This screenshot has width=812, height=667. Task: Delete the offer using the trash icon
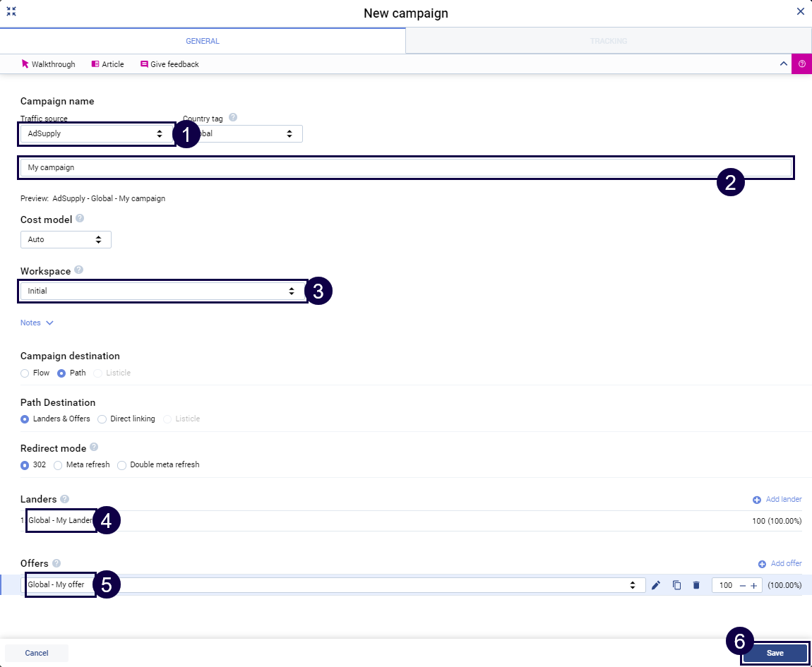click(x=696, y=585)
